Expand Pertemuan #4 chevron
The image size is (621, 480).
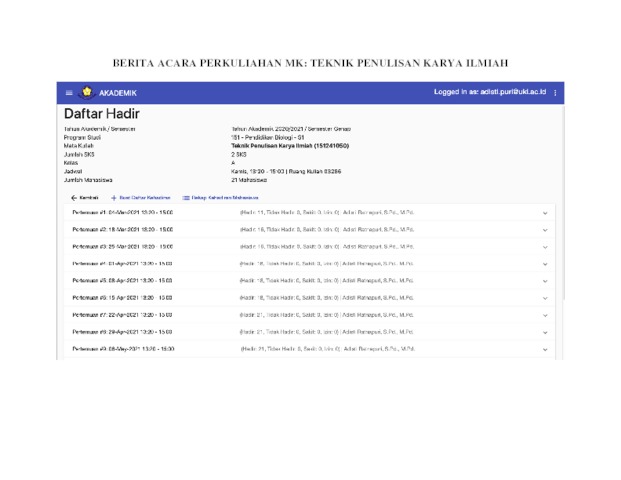(x=545, y=264)
